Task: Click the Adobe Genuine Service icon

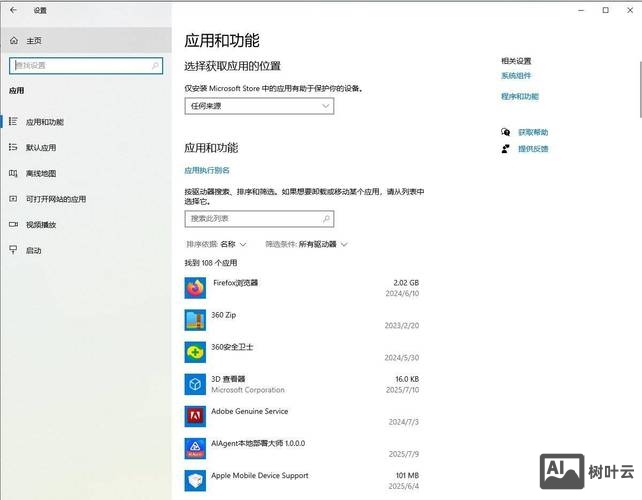Action: [x=195, y=416]
